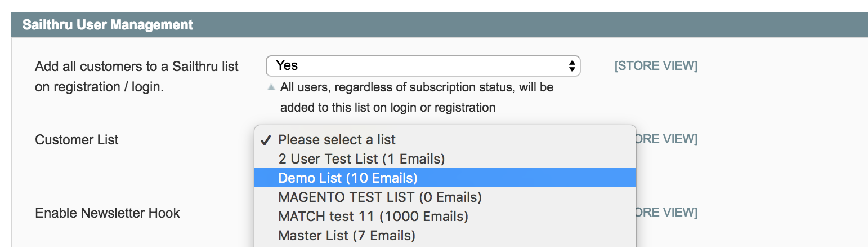Select MAGENTO TEST LIST (0 Emails)
This screenshot has width=868, height=247.
[x=380, y=197]
